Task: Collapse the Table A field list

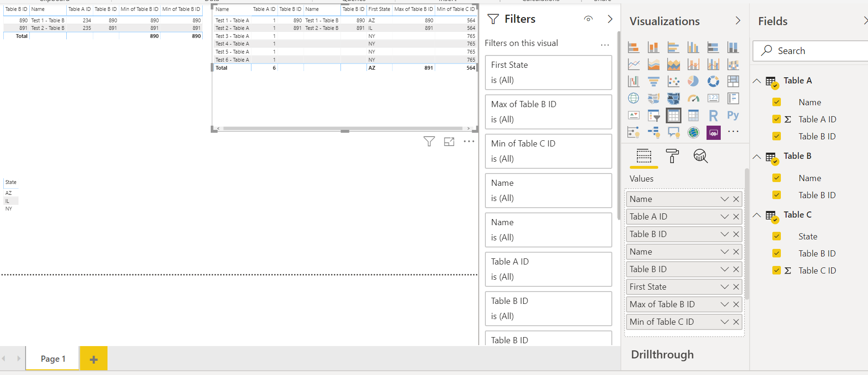Action: [757, 81]
